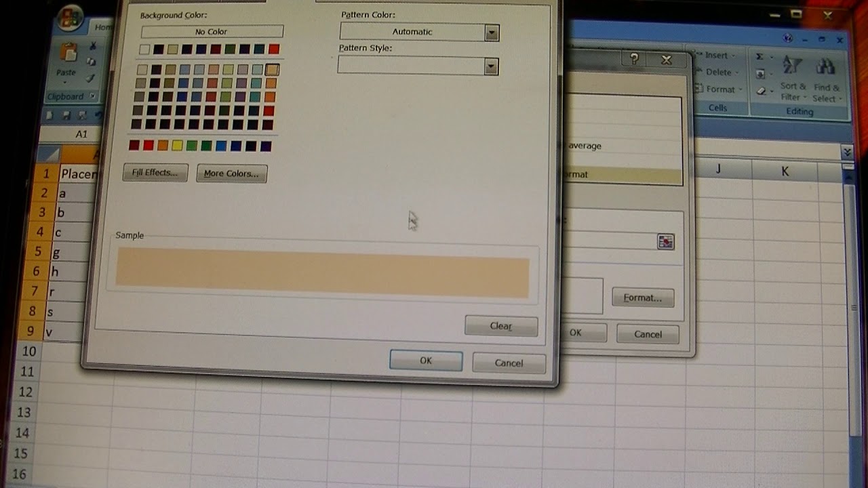The height and width of the screenshot is (488, 868).
Task: Click the Paste clipboard icon
Action: 68,52
